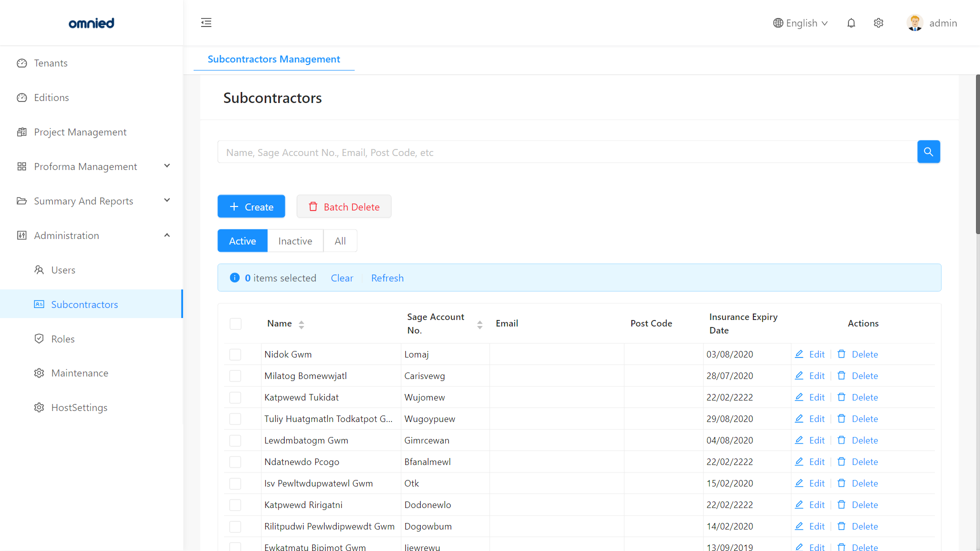Switch to the Inactive filter tab

point(295,241)
